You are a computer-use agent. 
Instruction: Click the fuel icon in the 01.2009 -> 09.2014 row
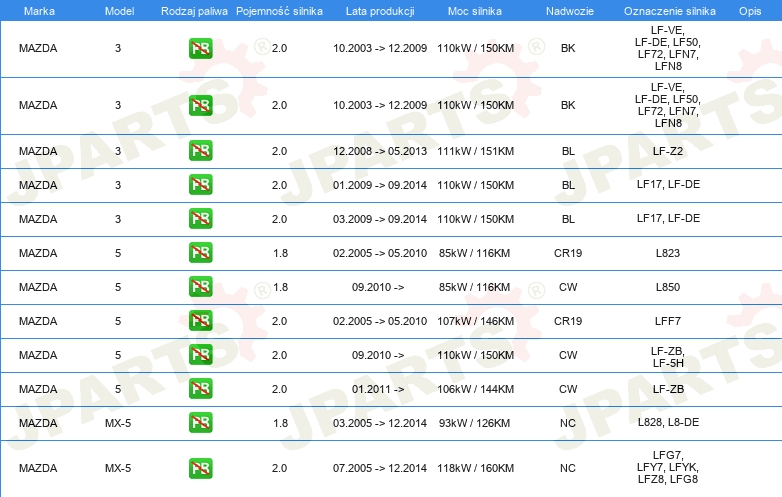(200, 184)
